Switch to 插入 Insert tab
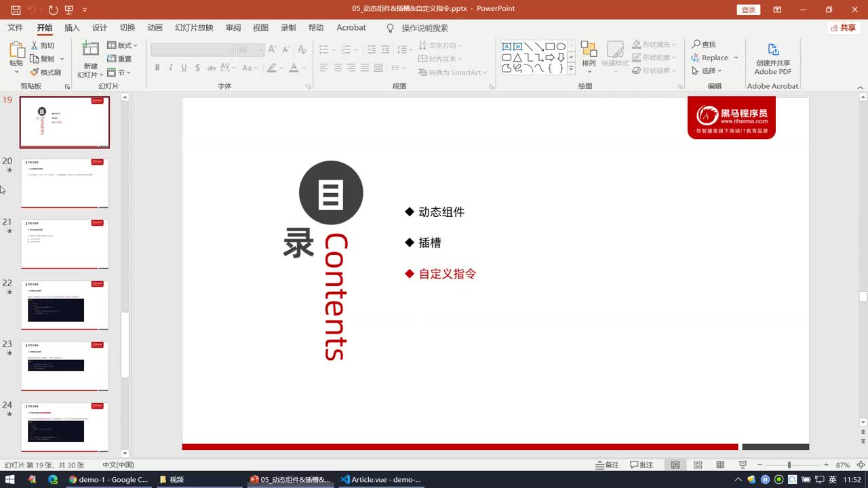868x488 pixels. [72, 28]
